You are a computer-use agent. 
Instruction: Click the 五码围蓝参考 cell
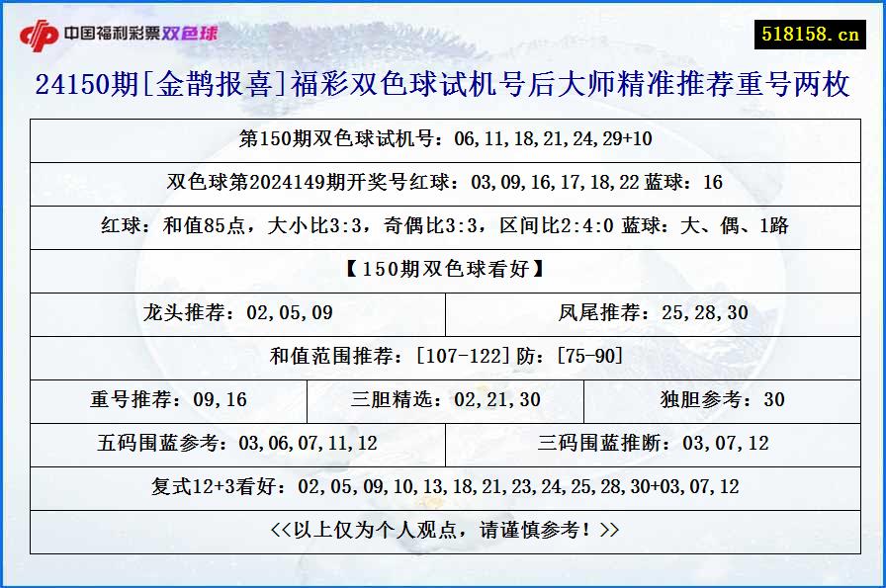tap(237, 445)
